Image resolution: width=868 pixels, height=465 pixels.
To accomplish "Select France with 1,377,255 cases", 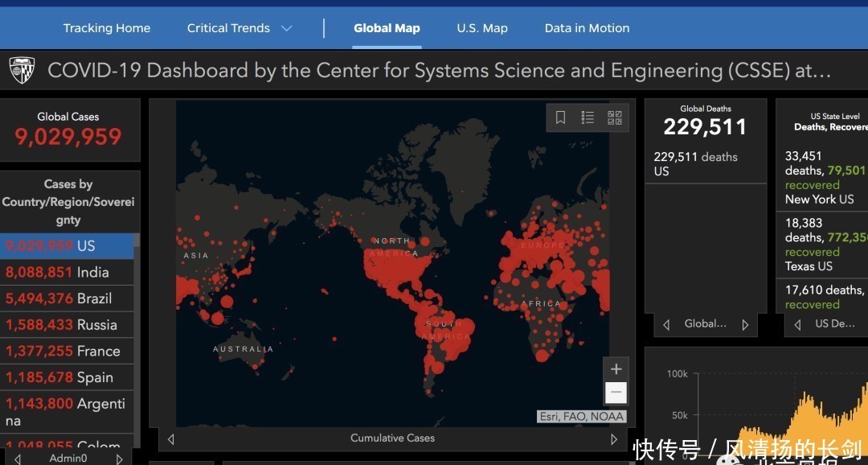I will pyautogui.click(x=67, y=351).
